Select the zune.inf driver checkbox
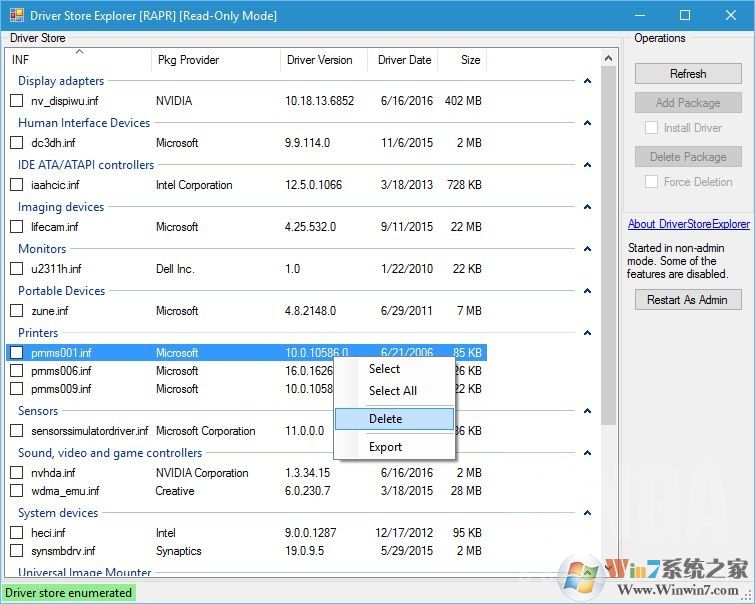Viewport: 755px width, 604px height. pyautogui.click(x=17, y=311)
